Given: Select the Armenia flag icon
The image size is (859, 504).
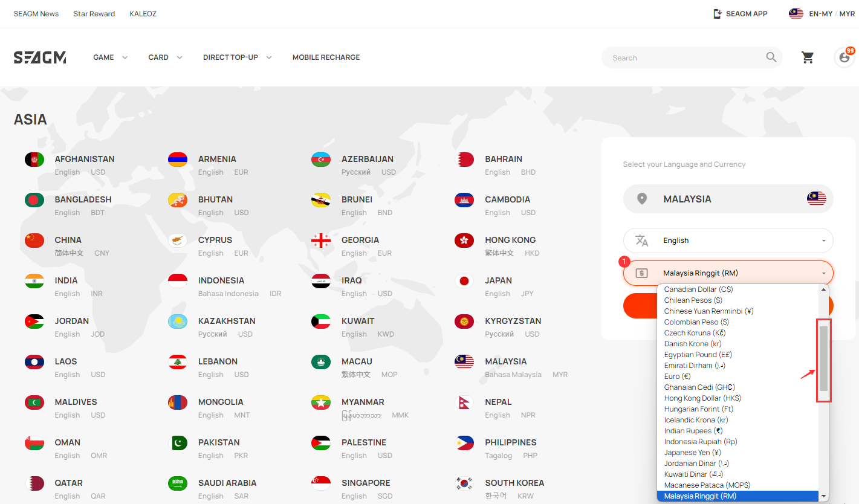Looking at the screenshot, I should (x=178, y=160).
